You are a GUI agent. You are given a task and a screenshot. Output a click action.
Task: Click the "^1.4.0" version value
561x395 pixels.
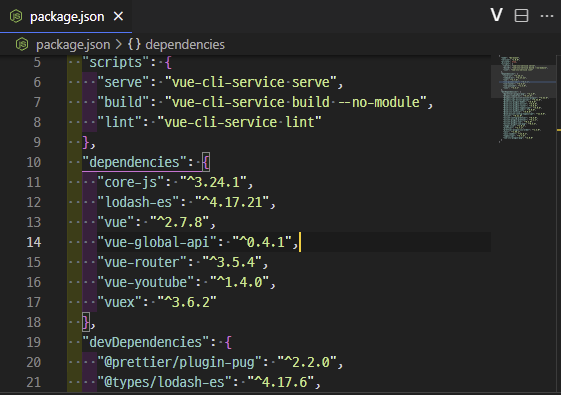point(240,283)
